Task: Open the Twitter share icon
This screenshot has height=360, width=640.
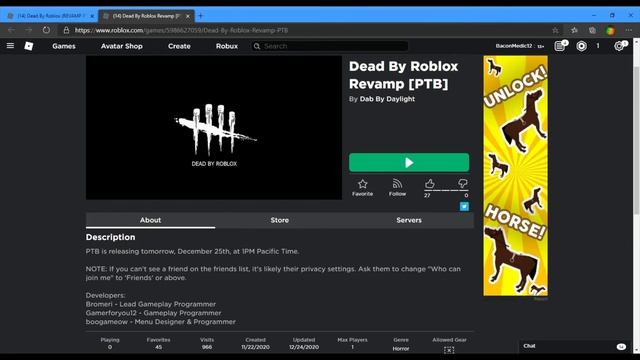Action: coord(464,207)
